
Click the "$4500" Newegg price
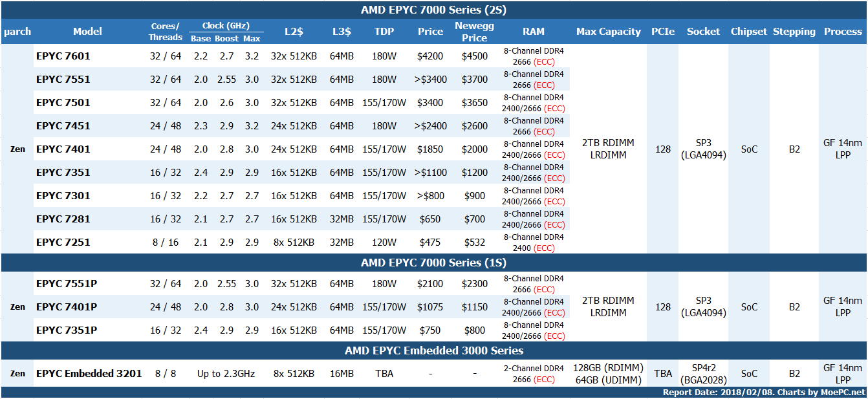pyautogui.click(x=475, y=56)
